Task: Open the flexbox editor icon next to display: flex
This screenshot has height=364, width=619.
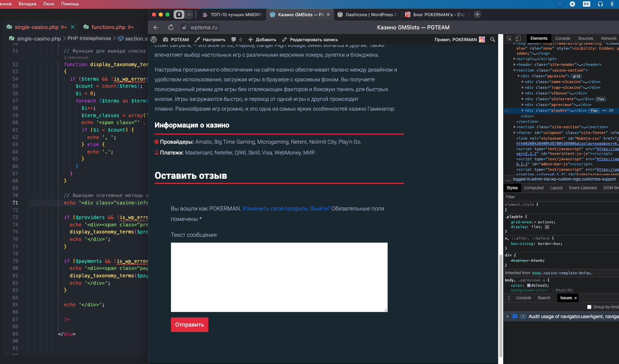Action: [547, 227]
